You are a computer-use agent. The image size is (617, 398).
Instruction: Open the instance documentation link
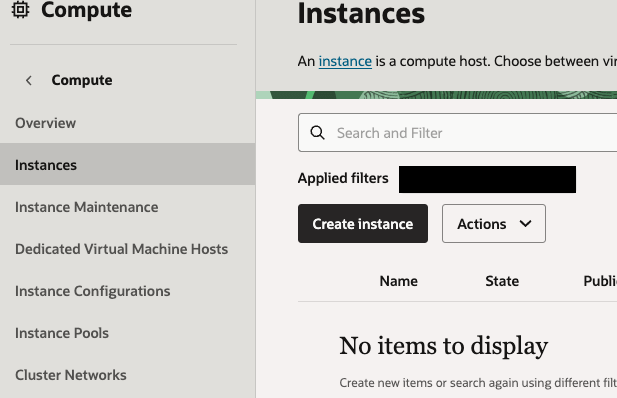click(345, 61)
